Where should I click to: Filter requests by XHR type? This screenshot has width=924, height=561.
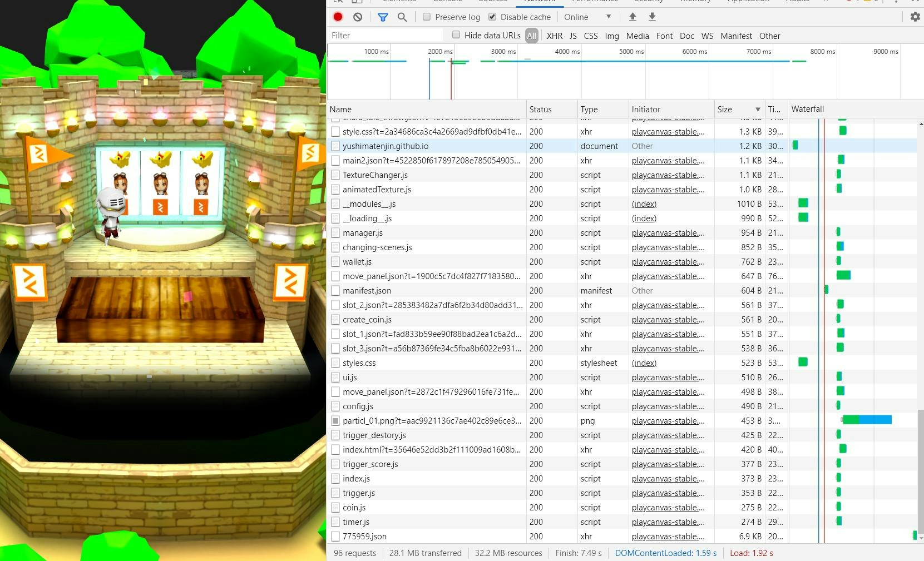[x=555, y=36]
